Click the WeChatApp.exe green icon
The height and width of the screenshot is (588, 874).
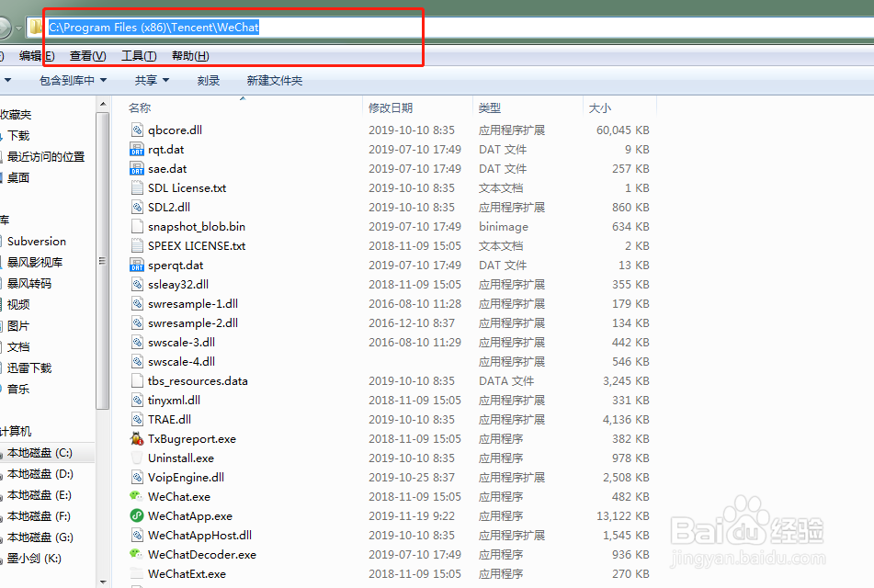click(x=137, y=515)
